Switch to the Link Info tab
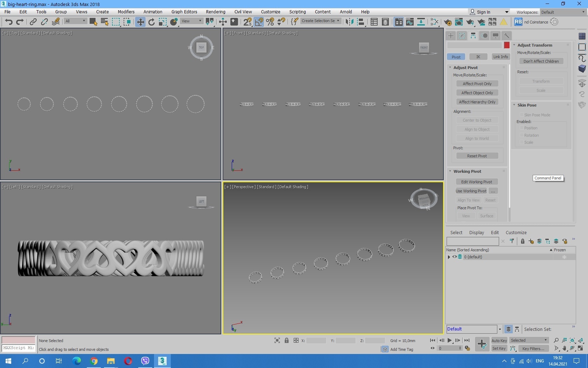 pyautogui.click(x=500, y=57)
